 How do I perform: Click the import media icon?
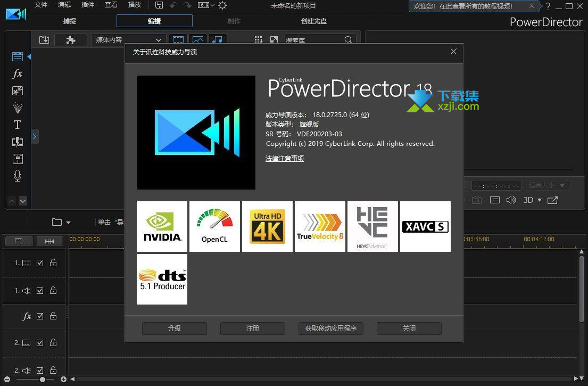[x=44, y=39]
